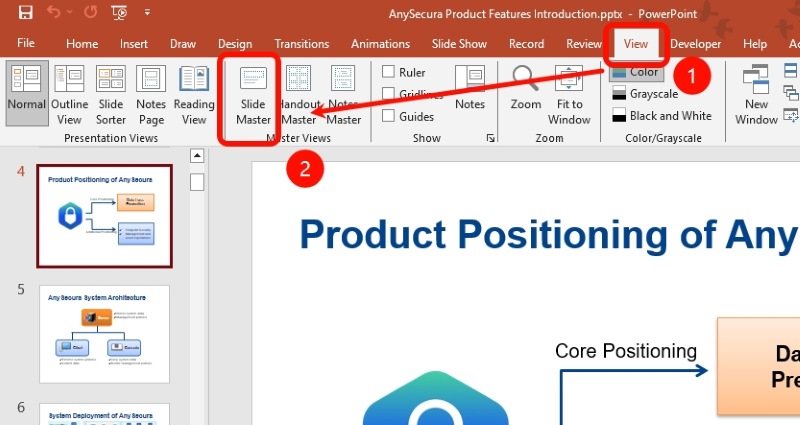Open the undo history dropdown arrow
The height and width of the screenshot is (425, 800).
click(x=70, y=12)
